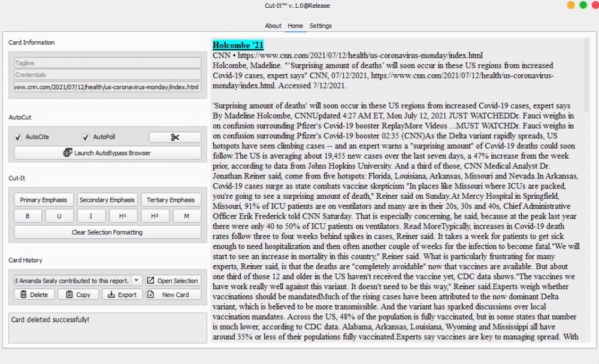Click the URL input field
Screen dimensions: 599x364
click(107, 87)
